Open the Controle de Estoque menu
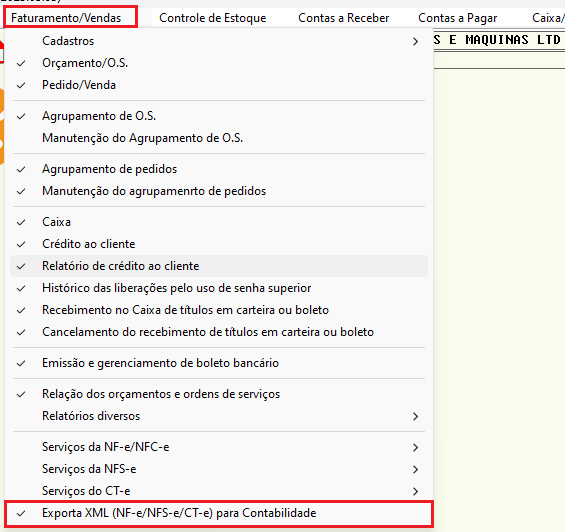Screen dimensions: 565x532 tap(213, 18)
